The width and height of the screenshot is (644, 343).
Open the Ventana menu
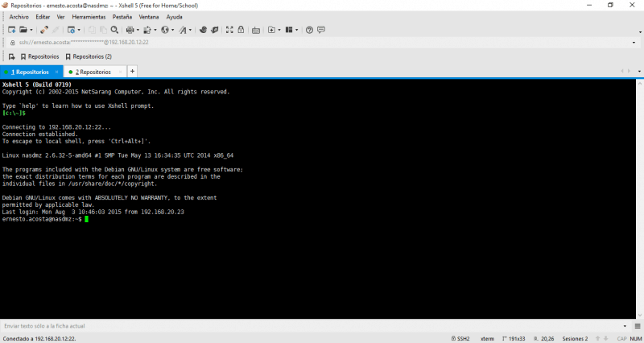(149, 17)
